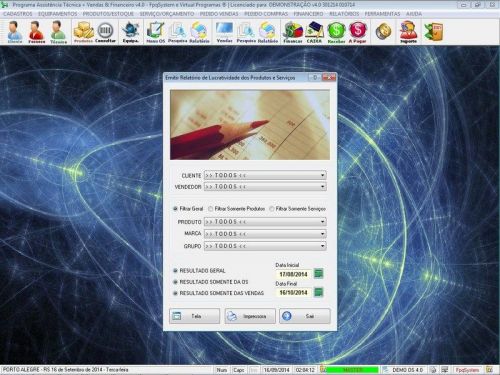Open the Data Final calendar icon
500x375 pixels.
[319, 292]
